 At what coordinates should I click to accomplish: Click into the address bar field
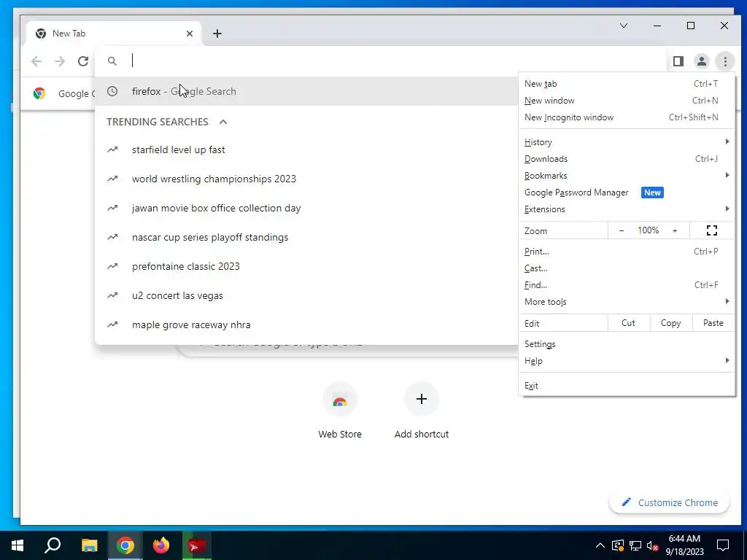pyautogui.click(x=381, y=61)
